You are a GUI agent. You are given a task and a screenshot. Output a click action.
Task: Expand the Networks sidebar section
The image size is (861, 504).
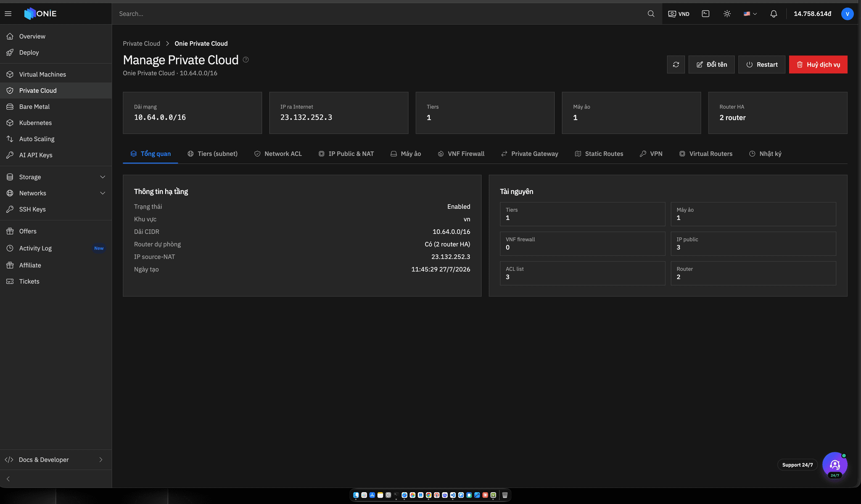(x=56, y=193)
